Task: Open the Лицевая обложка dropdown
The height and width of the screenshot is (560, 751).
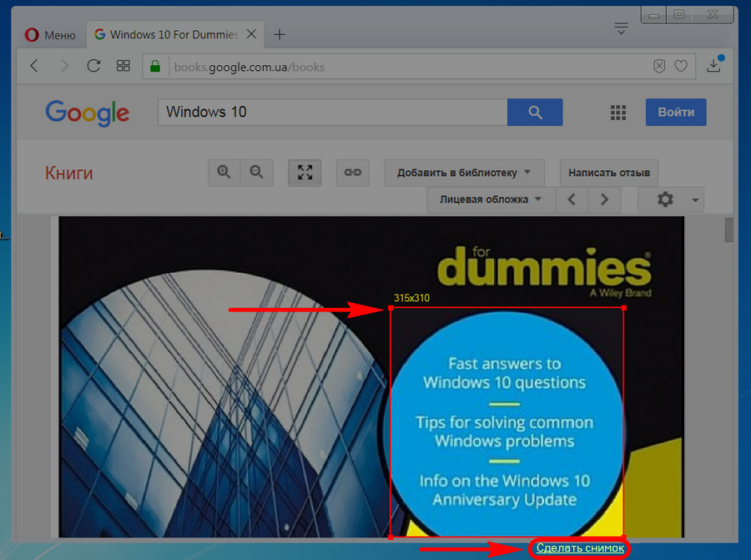Action: coord(491,199)
